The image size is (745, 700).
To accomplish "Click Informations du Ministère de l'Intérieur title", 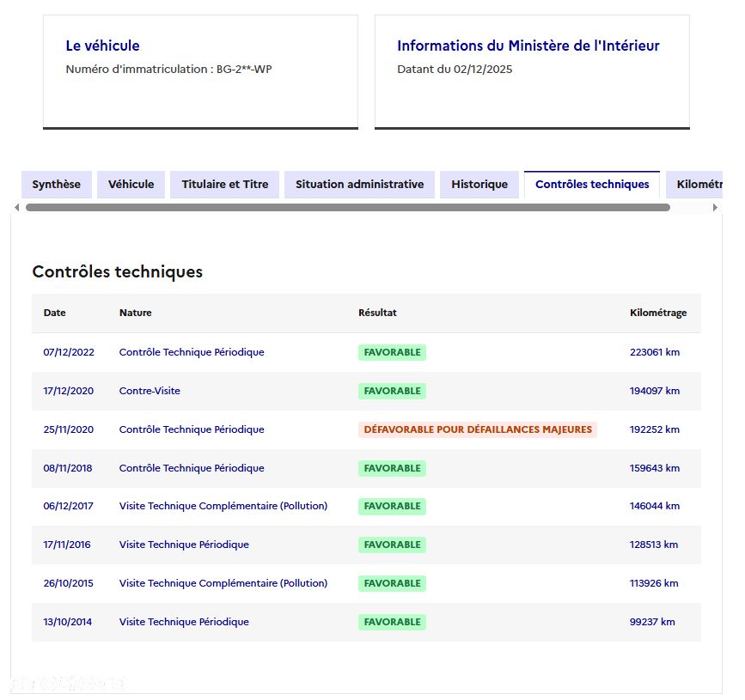I will [528, 46].
